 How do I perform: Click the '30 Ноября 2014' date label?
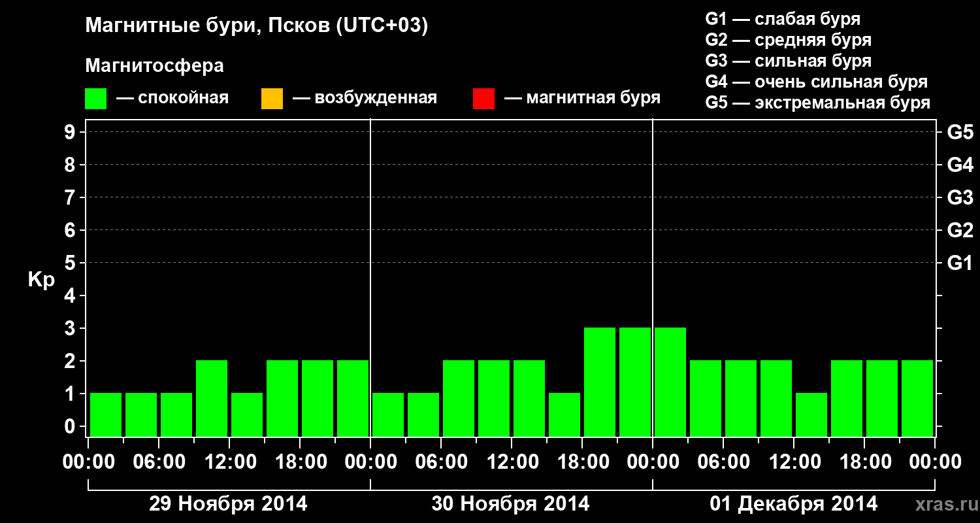click(510, 504)
